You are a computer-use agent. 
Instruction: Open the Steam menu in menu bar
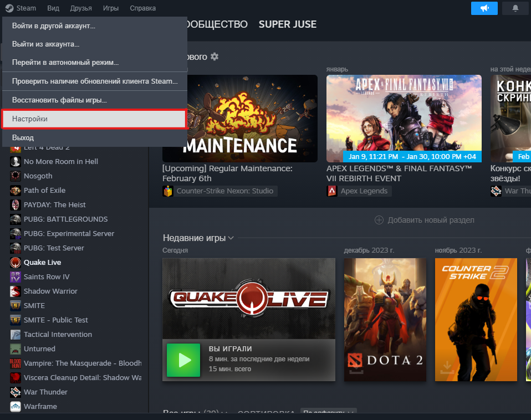21,8
